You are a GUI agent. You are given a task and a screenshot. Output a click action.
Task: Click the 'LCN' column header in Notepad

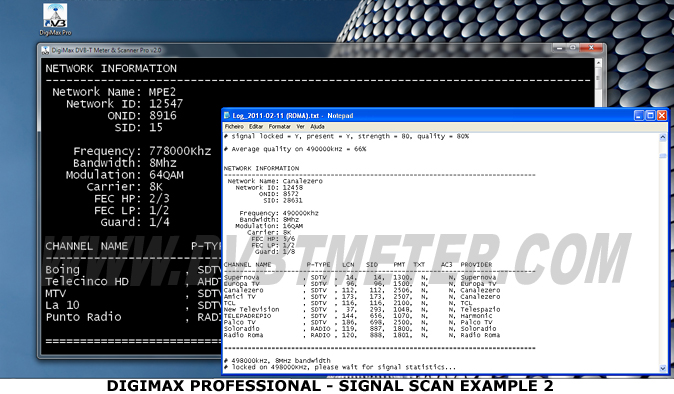[x=348, y=265]
